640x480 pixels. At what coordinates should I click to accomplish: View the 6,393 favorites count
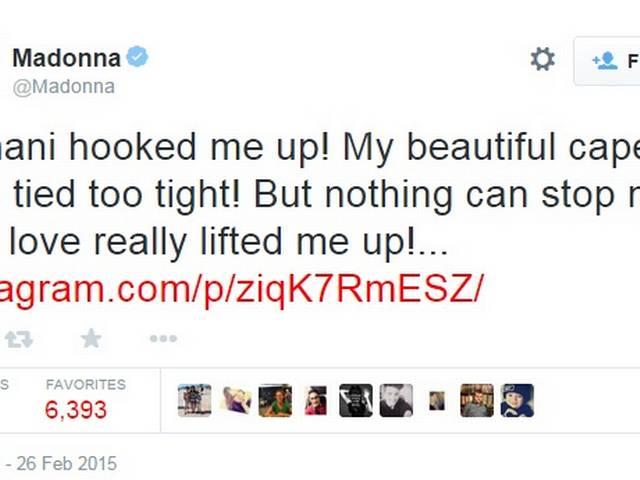tap(76, 409)
